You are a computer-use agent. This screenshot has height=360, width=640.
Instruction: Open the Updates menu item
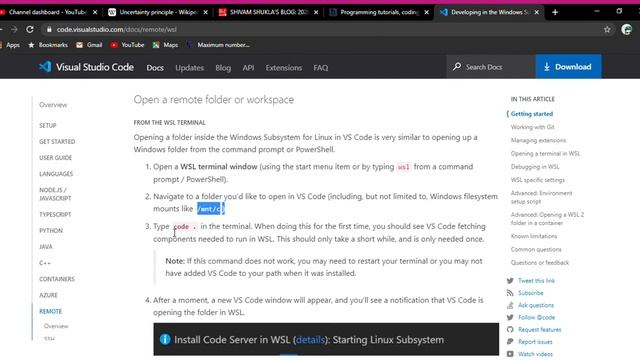tap(189, 68)
